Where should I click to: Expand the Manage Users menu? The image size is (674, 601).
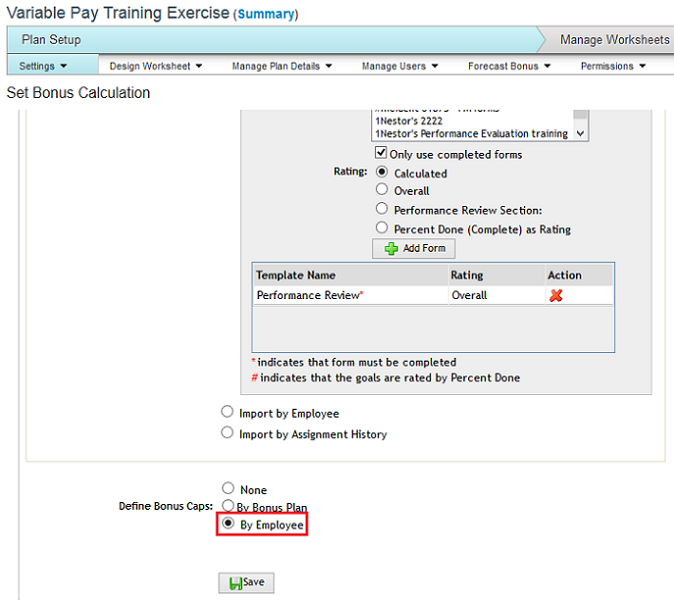(400, 66)
